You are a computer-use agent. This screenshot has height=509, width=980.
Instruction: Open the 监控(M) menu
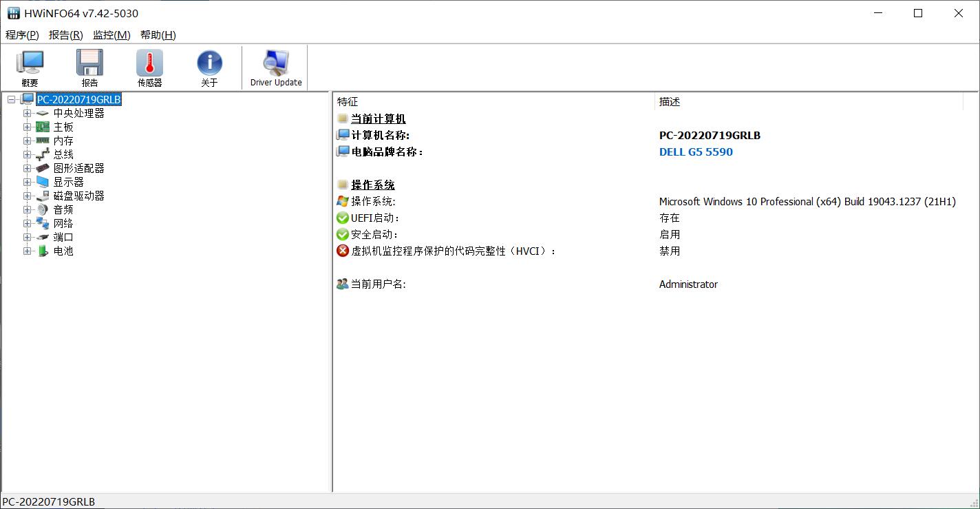click(x=111, y=34)
